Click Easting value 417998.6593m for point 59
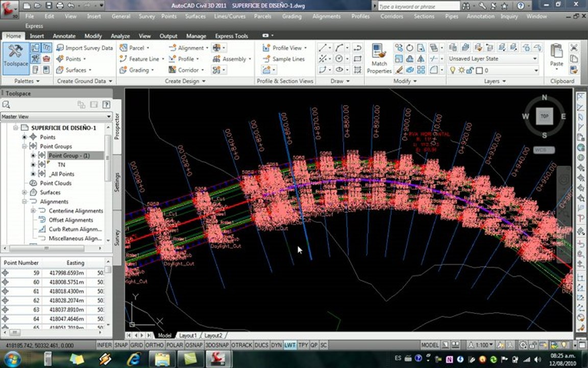 pyautogui.click(x=67, y=272)
